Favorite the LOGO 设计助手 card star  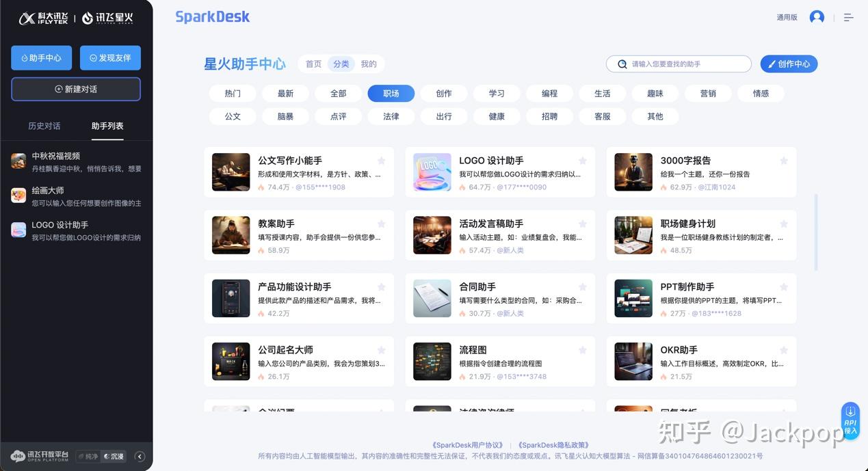click(583, 161)
